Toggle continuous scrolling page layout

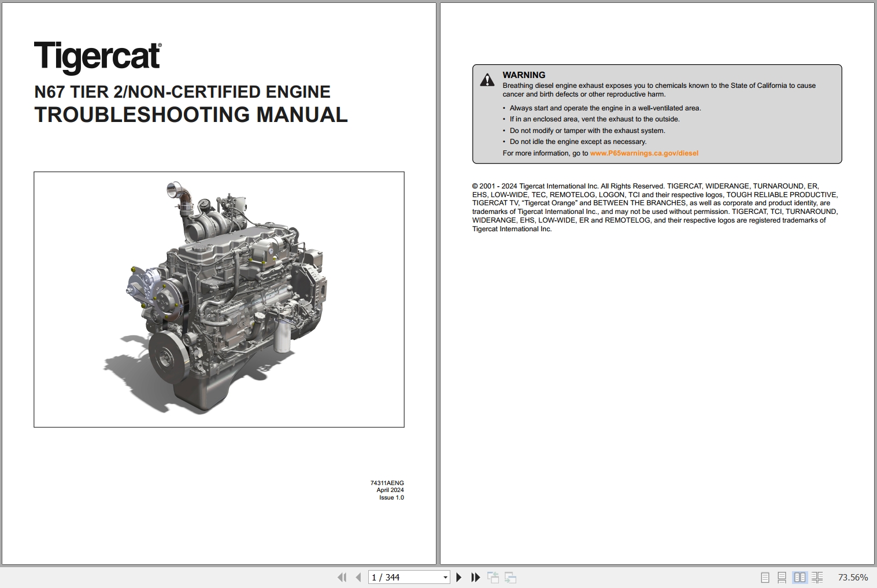point(782,577)
